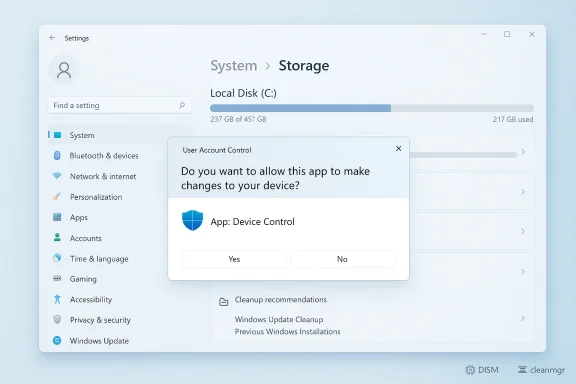Click the back arrow in Settings

52,38
